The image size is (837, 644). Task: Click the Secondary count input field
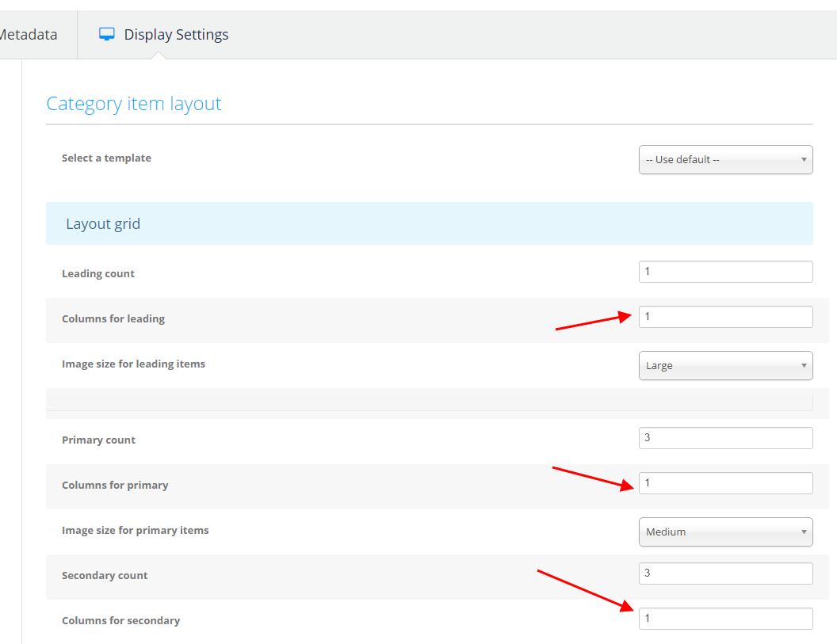725,574
